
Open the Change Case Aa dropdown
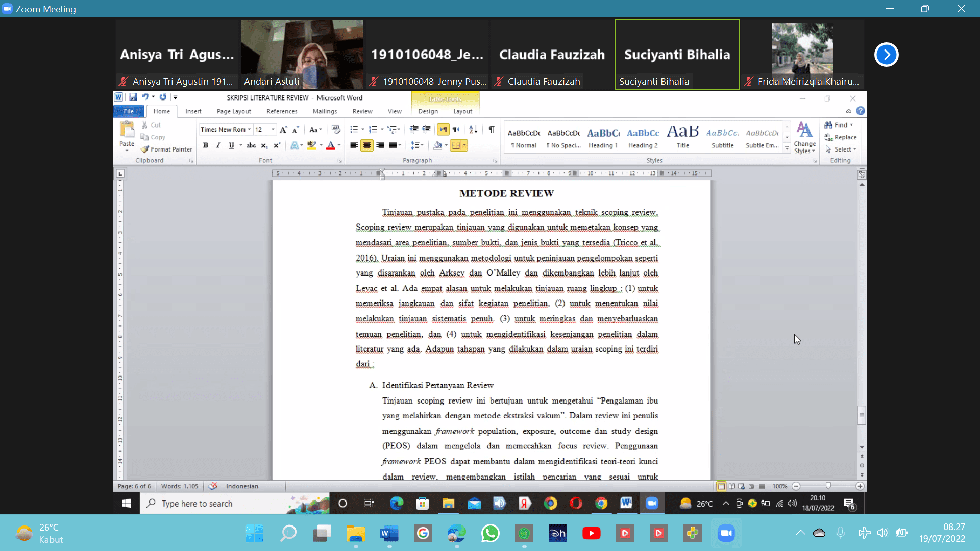(x=315, y=130)
